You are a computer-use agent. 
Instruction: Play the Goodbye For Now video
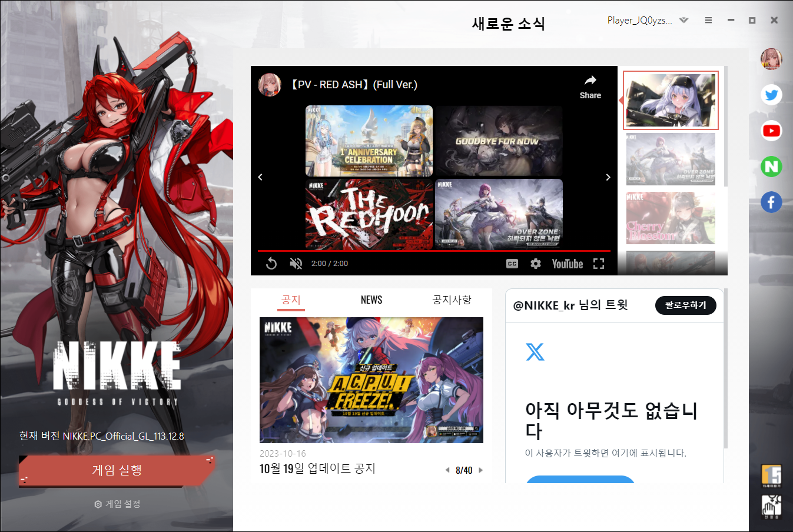pyautogui.click(x=499, y=141)
